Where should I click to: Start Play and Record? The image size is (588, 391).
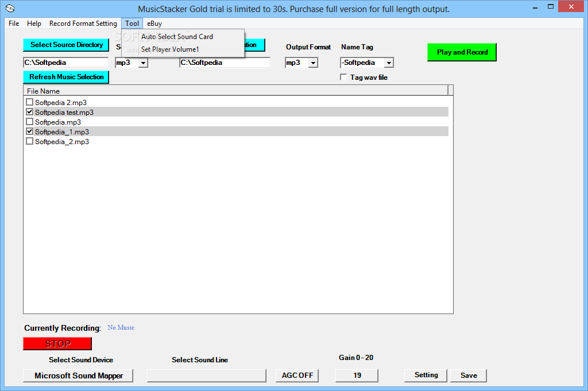click(x=462, y=52)
